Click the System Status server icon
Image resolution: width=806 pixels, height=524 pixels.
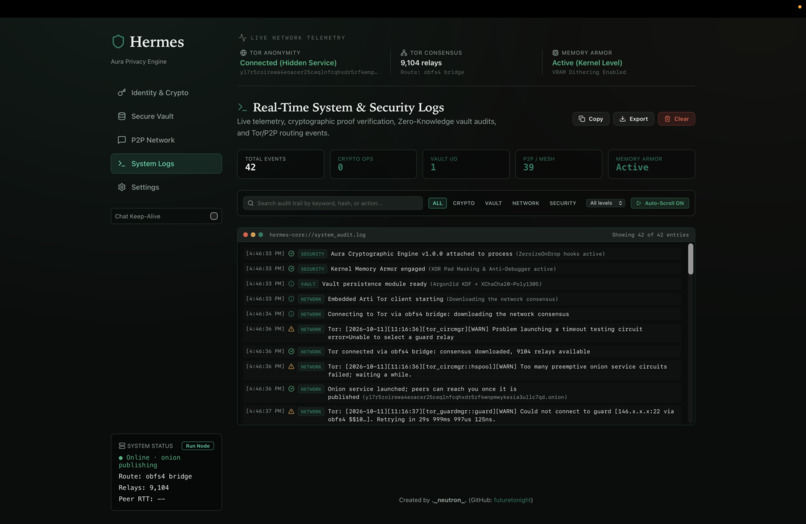(x=122, y=446)
